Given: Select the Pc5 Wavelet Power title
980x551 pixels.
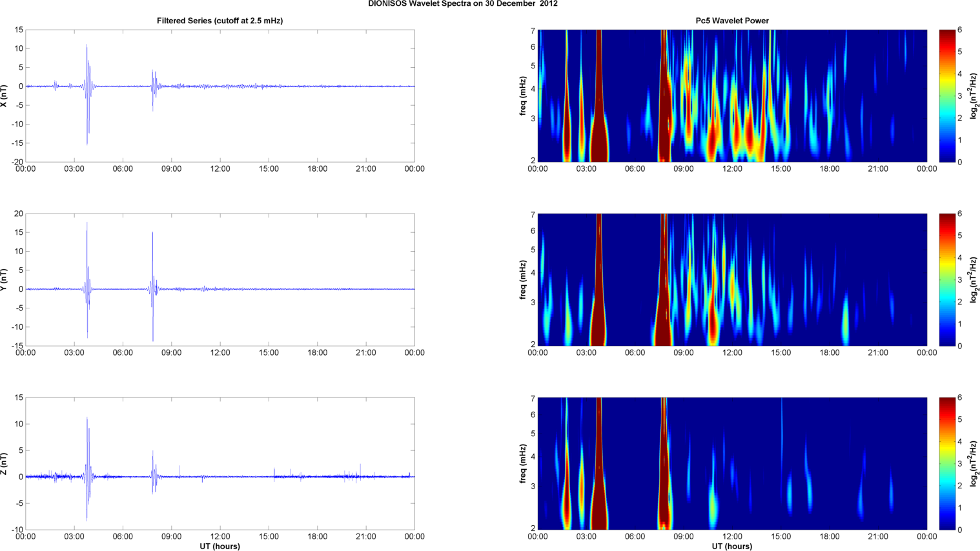Looking at the screenshot, I should pos(732,21).
